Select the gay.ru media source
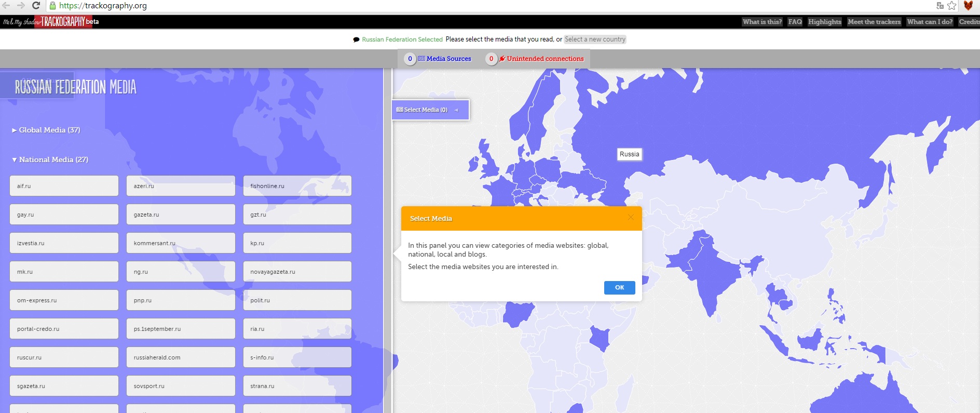The width and height of the screenshot is (980, 413). pos(64,215)
